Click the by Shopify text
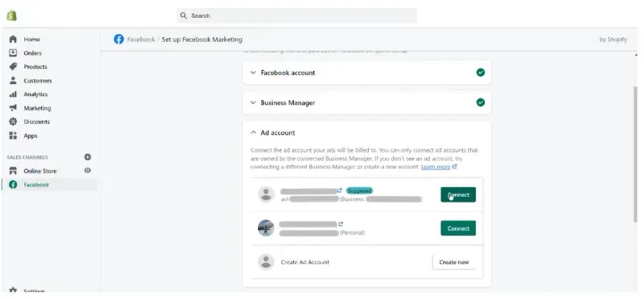 pyautogui.click(x=613, y=39)
